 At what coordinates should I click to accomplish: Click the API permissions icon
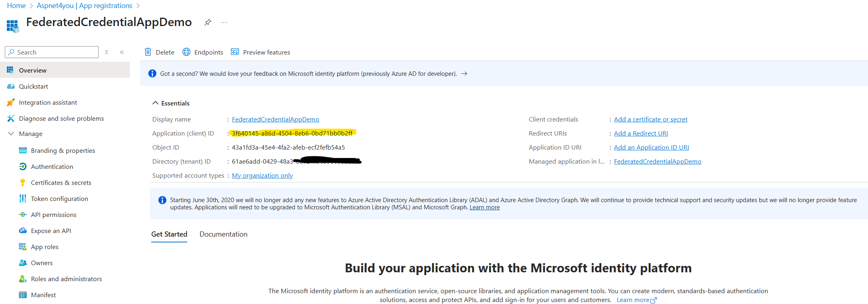pos(23,215)
